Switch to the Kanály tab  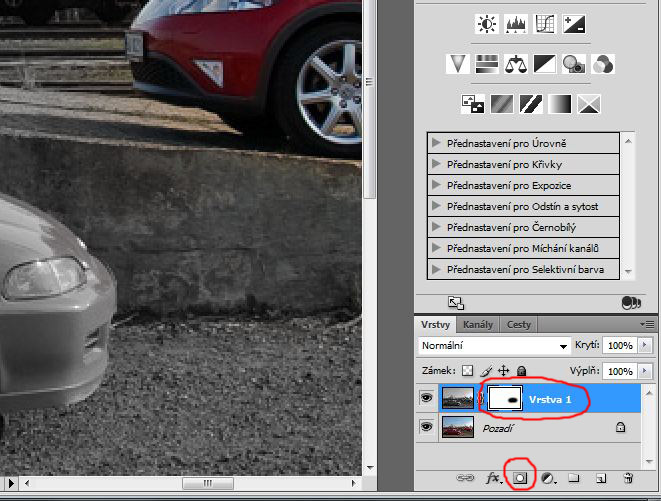tap(478, 325)
